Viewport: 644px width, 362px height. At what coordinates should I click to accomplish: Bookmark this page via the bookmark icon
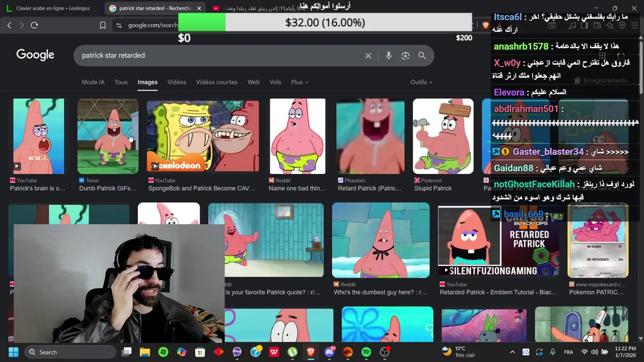[x=103, y=25]
